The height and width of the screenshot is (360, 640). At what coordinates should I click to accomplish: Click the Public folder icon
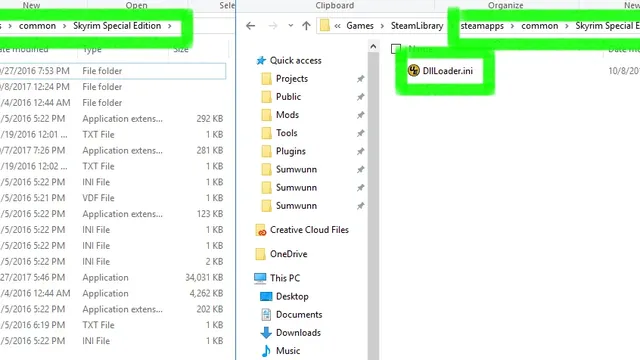(266, 97)
